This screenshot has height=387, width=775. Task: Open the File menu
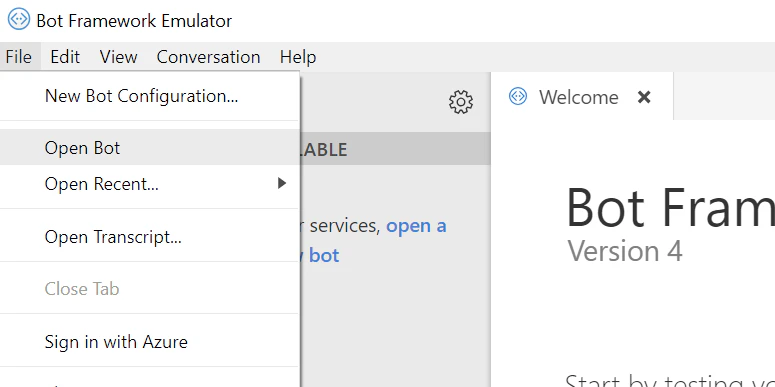tap(19, 57)
